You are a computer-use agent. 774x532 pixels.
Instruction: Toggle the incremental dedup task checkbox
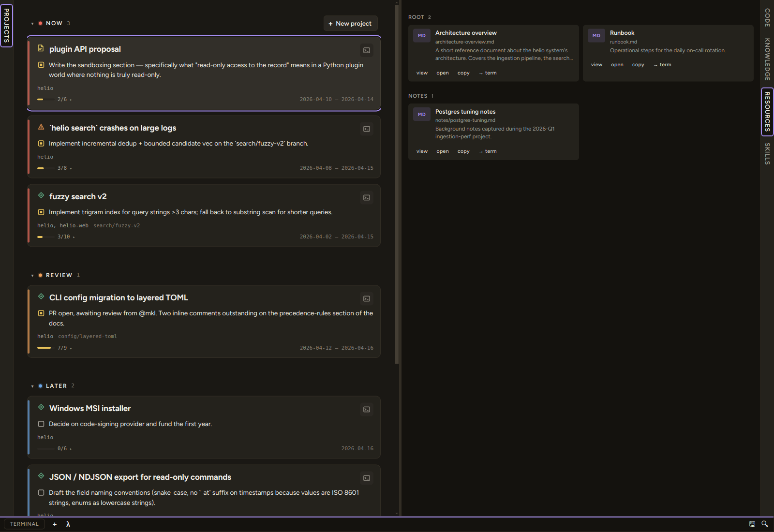click(x=41, y=143)
